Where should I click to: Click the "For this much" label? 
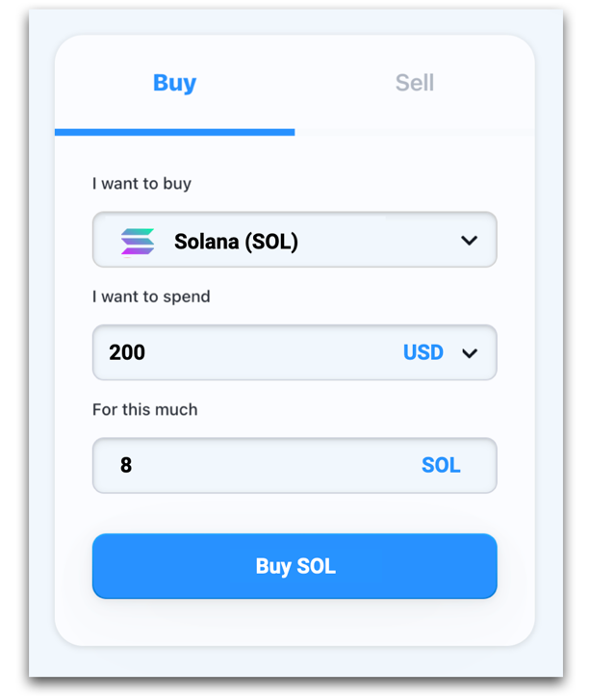(144, 409)
